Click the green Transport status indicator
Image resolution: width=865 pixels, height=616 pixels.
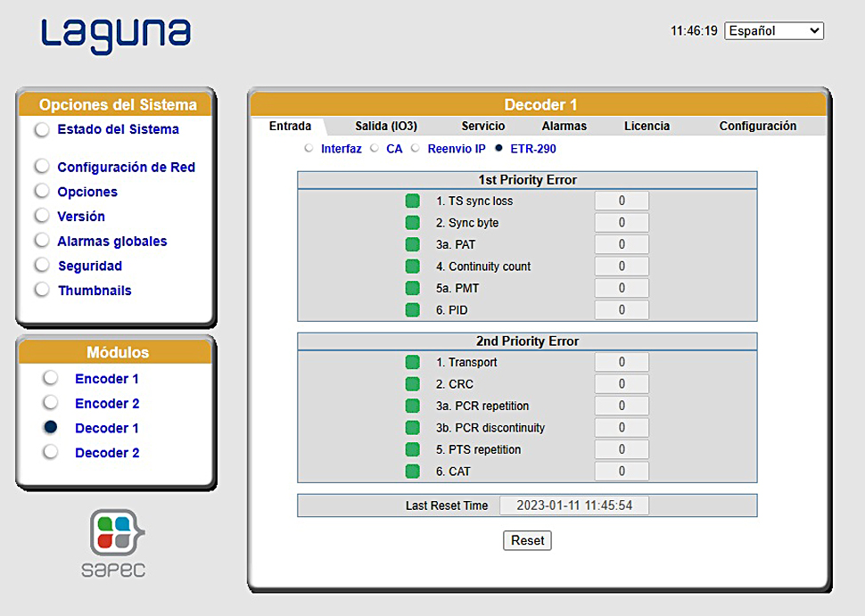tap(413, 362)
